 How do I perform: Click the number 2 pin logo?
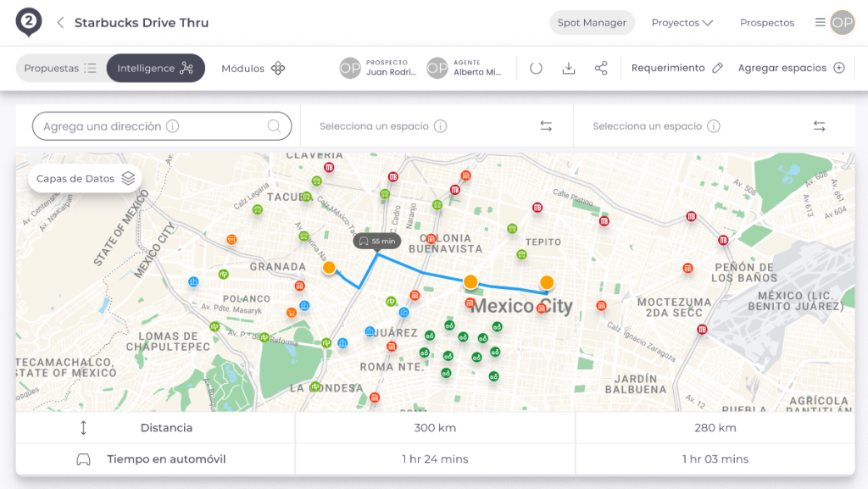click(x=29, y=23)
